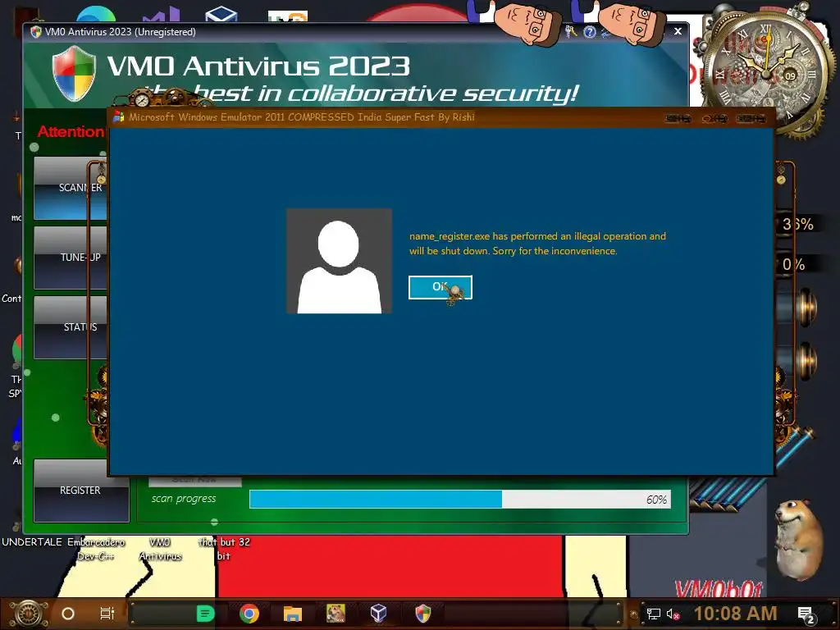This screenshot has height=630, width=840.
Task: Click the 10:08 AM taskbar clock
Action: [x=735, y=614]
